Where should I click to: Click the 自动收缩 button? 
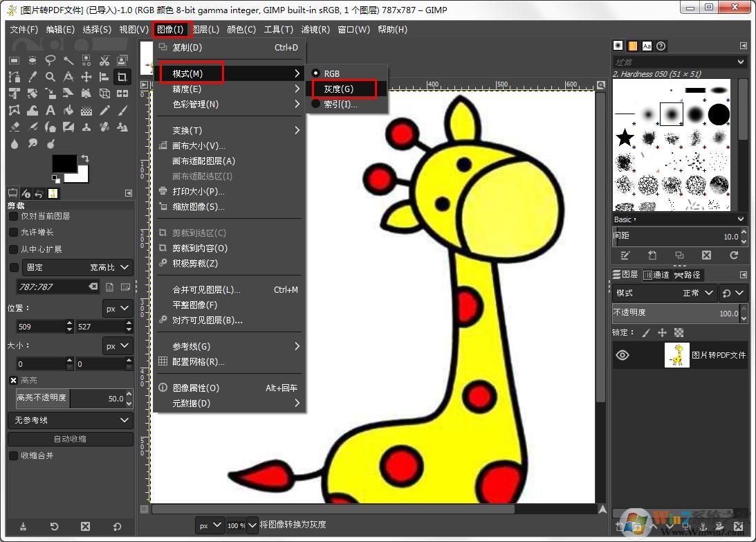pyautogui.click(x=69, y=438)
